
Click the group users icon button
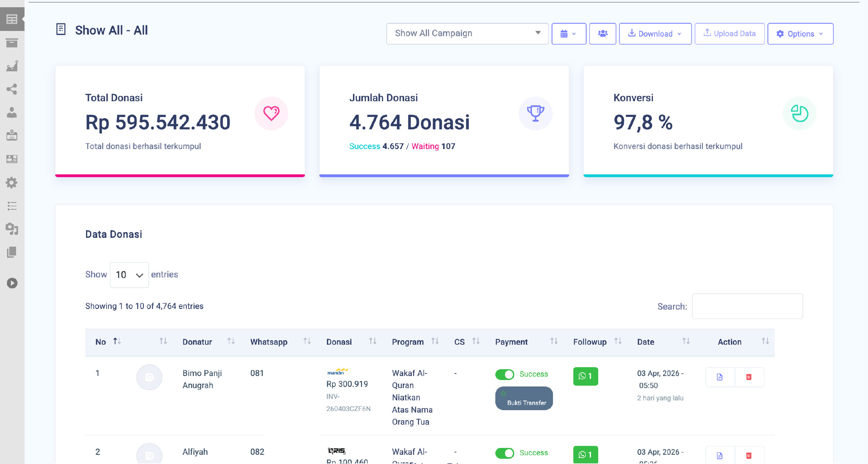coord(602,34)
